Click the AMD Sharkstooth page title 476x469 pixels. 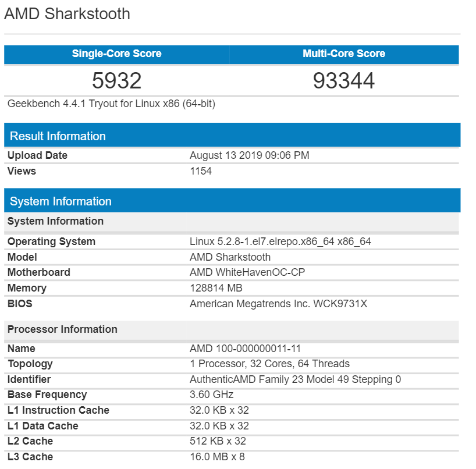pos(67,14)
